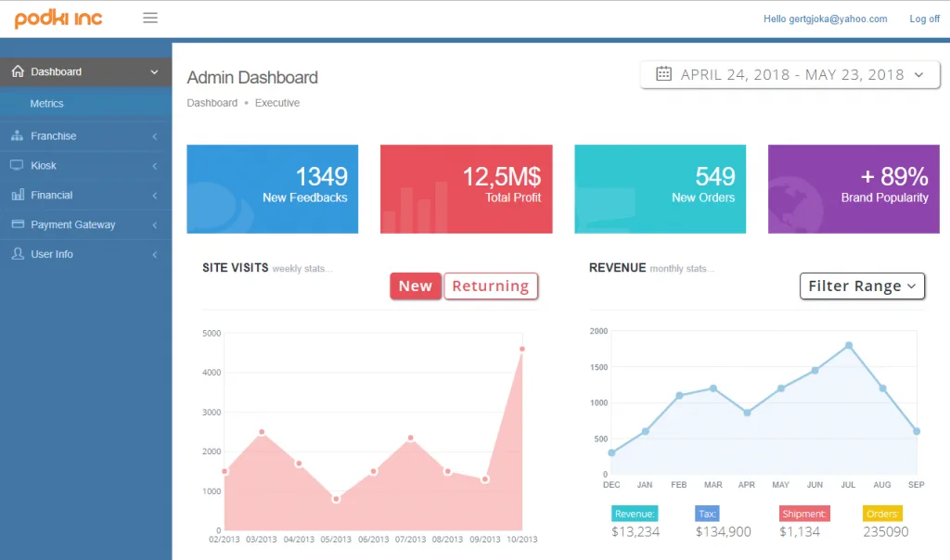The image size is (950, 560).
Task: Click the Franchise hierarchy icon
Action: coord(18,135)
